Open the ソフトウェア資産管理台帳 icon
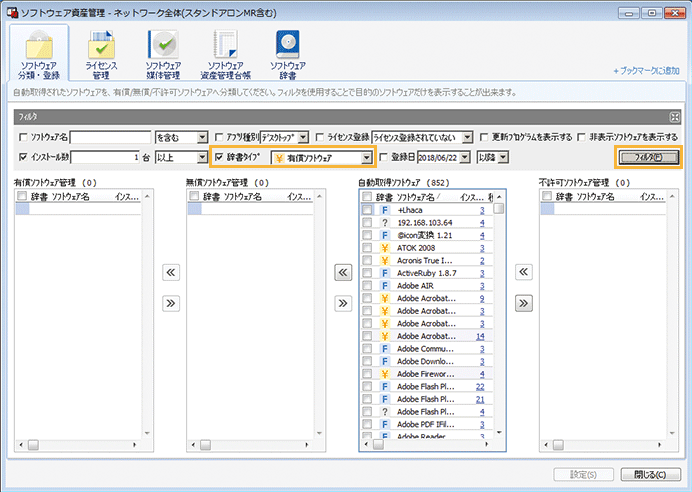 point(226,45)
